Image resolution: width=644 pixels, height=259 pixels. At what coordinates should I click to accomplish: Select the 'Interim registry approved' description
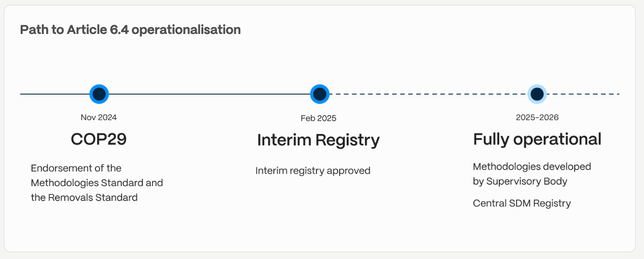(313, 171)
